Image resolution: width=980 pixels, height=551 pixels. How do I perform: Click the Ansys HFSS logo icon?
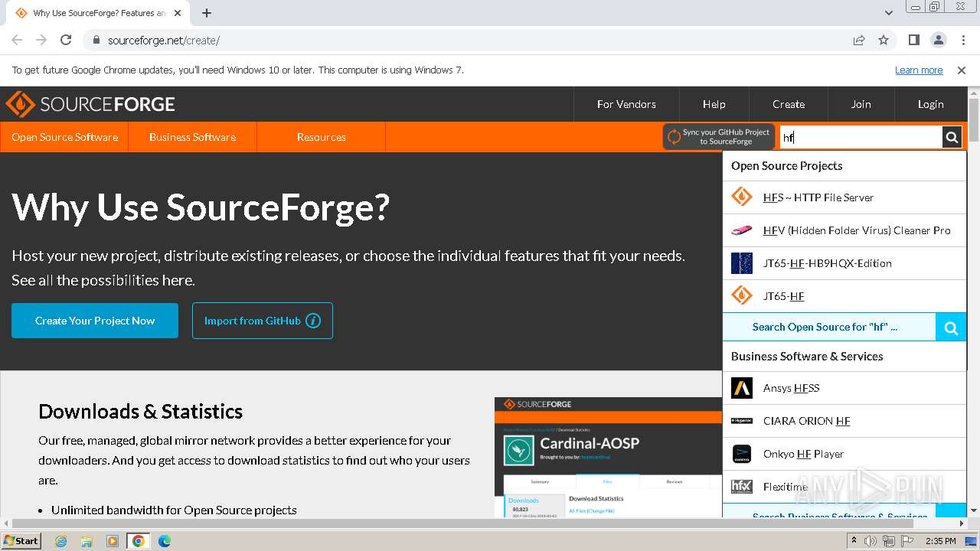tap(741, 388)
